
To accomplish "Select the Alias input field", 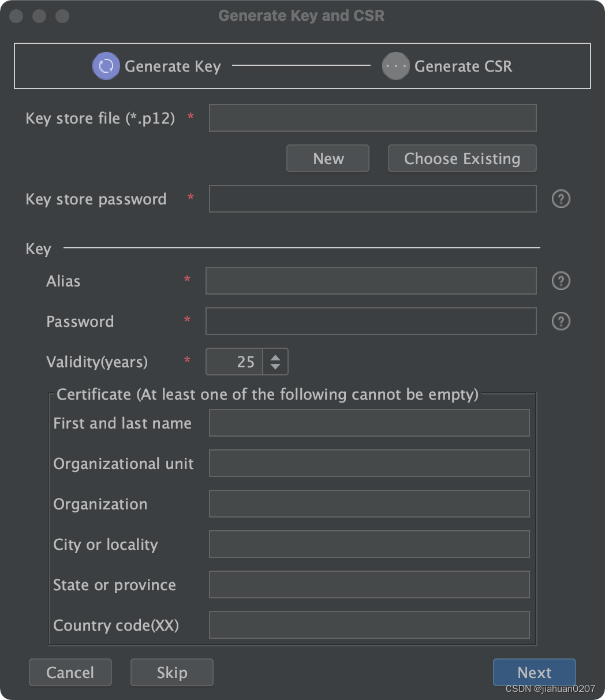I will pyautogui.click(x=371, y=281).
